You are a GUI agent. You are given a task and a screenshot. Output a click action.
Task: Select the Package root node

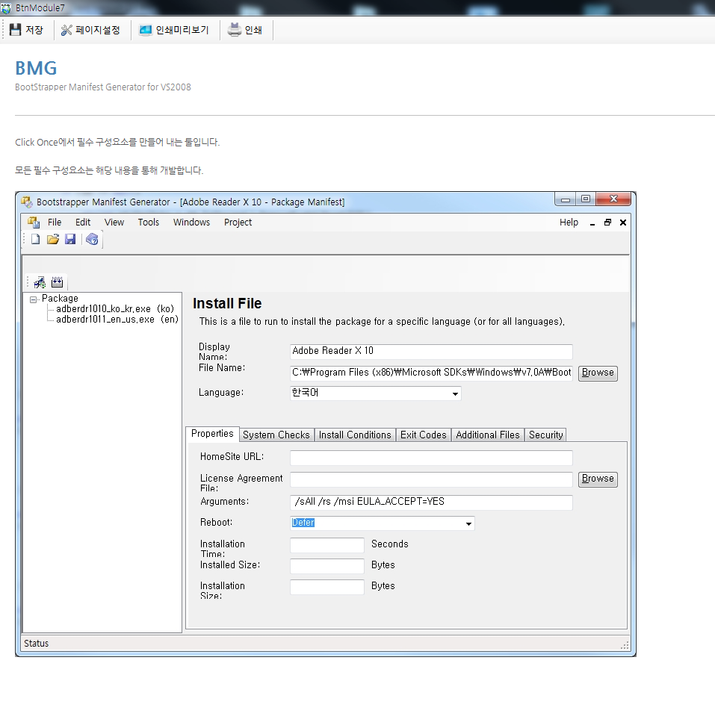(60, 299)
